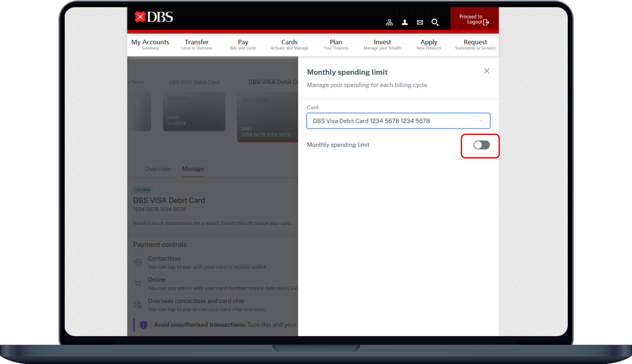Screen dimensions: 632x364
Task: Click the Overseas contactless globe icon
Action: pos(138,304)
